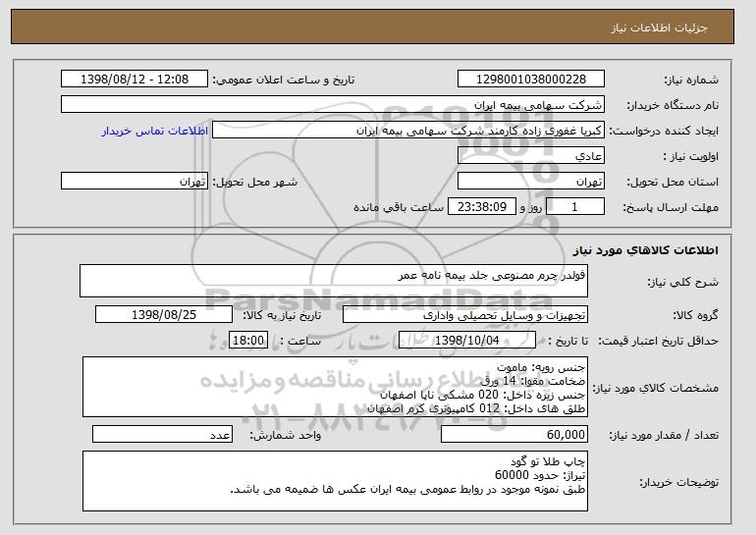756x535 pixels.
Task: Select the priority field showing عادی
Action: click(531, 156)
